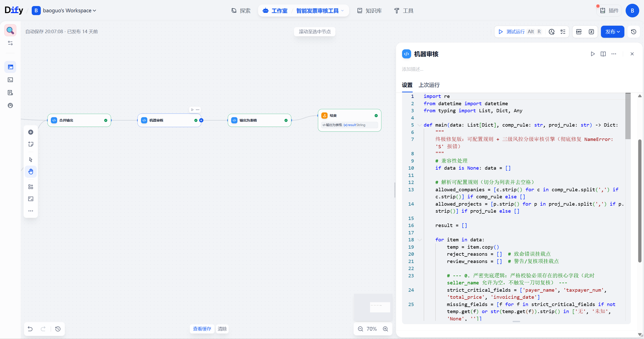Switch to the 设置 tab

click(x=407, y=85)
